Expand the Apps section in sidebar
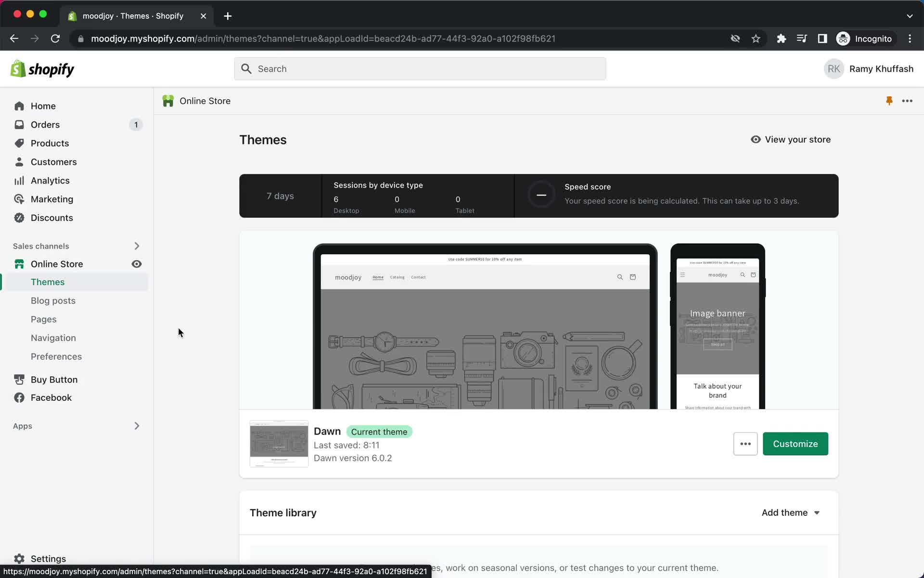The height and width of the screenshot is (578, 924). point(136,425)
